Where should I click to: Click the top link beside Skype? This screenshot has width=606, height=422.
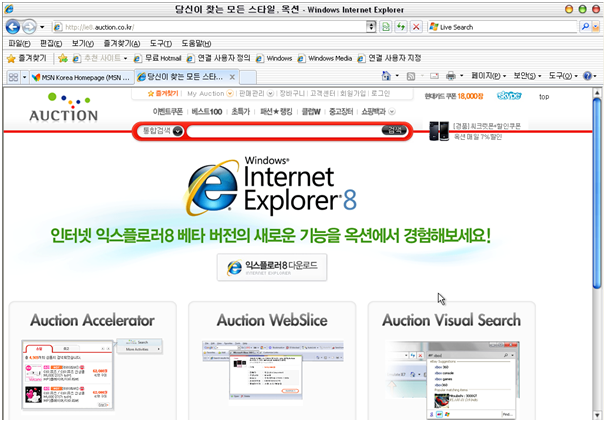click(544, 97)
